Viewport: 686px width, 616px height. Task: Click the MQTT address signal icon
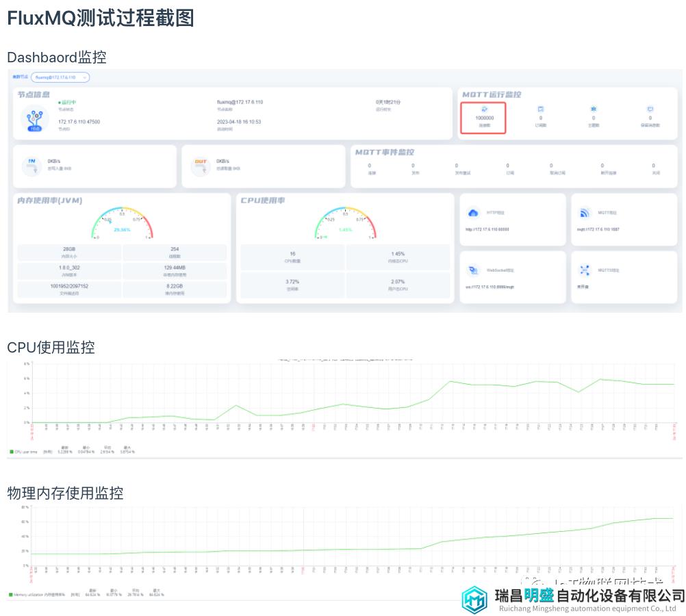tap(585, 213)
